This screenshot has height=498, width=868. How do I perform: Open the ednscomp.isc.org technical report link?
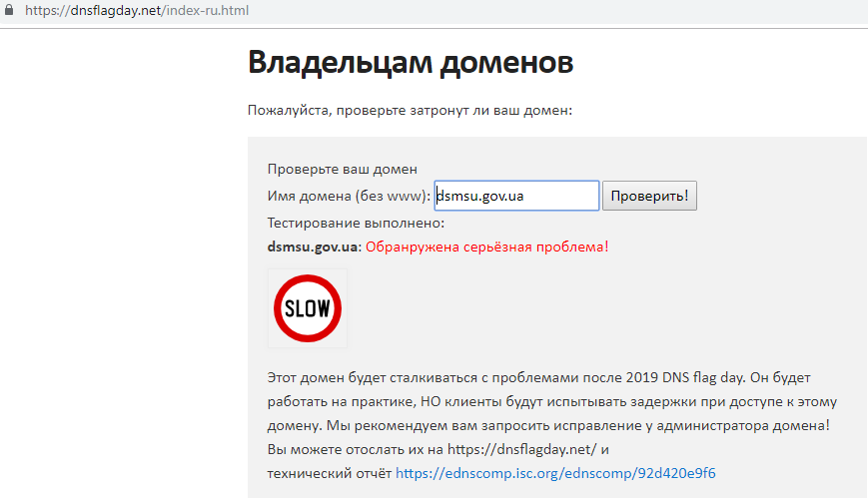tap(555, 472)
